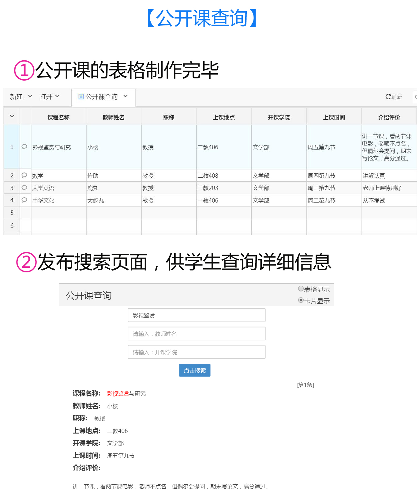The width and height of the screenshot is (420, 504).
Task: Click the cell 二教408
Action: point(224,175)
